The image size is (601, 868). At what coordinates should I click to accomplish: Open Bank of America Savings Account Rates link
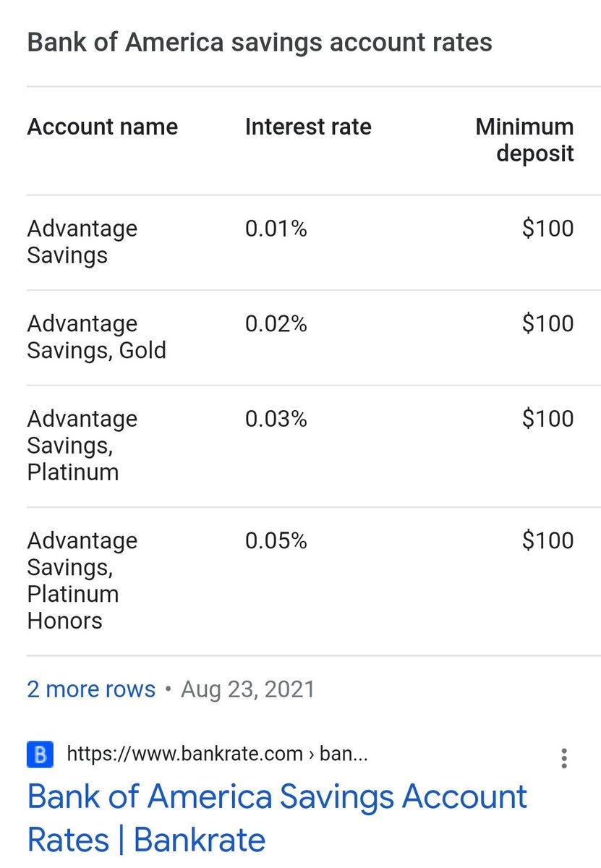pos(277,818)
